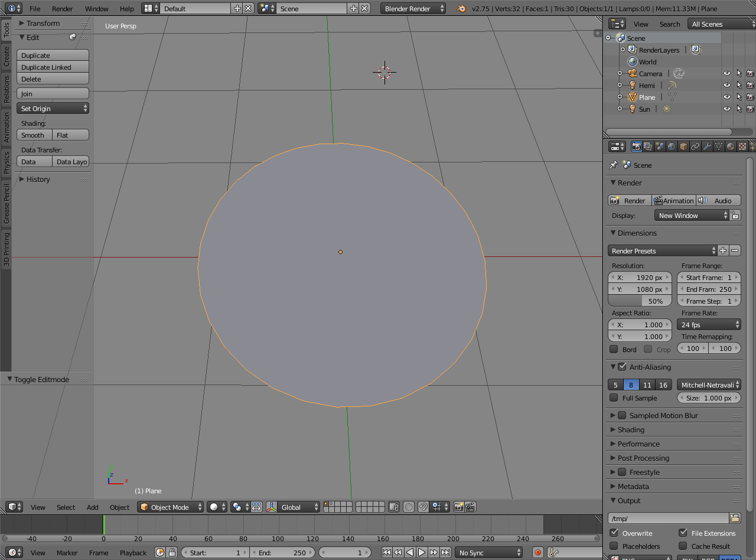The height and width of the screenshot is (560, 756).
Task: Enable the Full Sample checkbox
Action: click(614, 398)
